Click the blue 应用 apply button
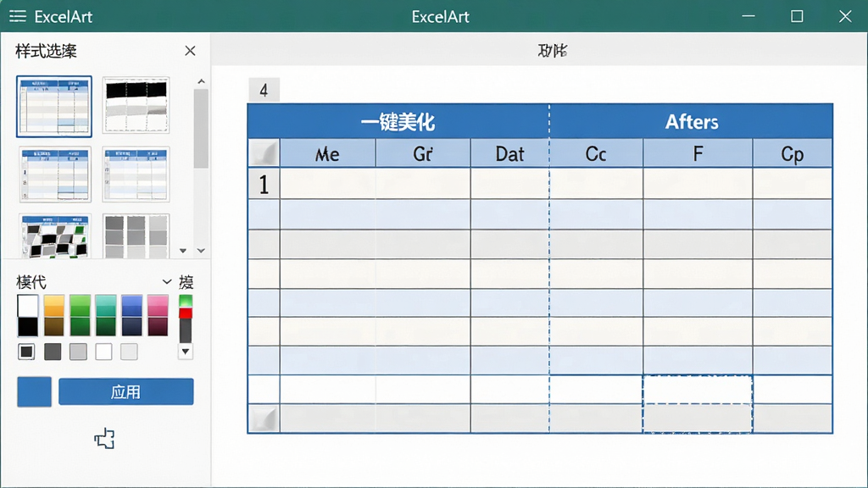The height and width of the screenshot is (488, 868). [x=126, y=391]
